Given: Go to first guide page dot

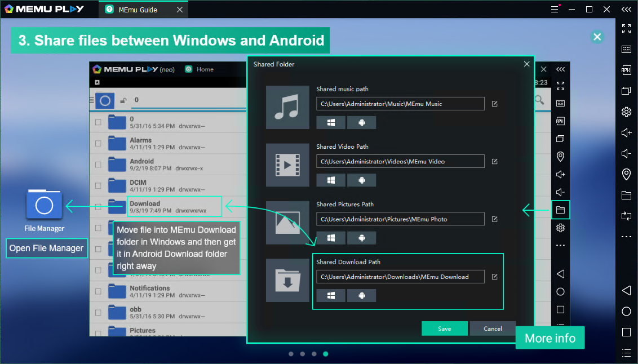Looking at the screenshot, I should click(291, 354).
